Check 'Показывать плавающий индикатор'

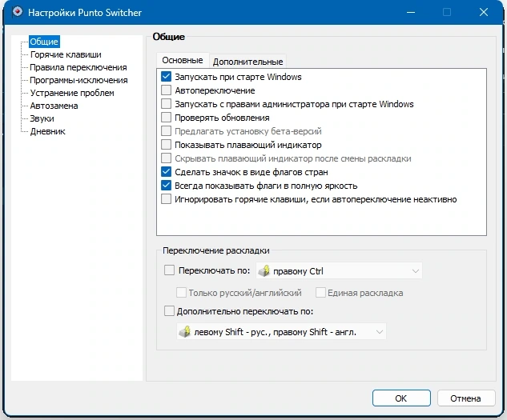click(167, 145)
